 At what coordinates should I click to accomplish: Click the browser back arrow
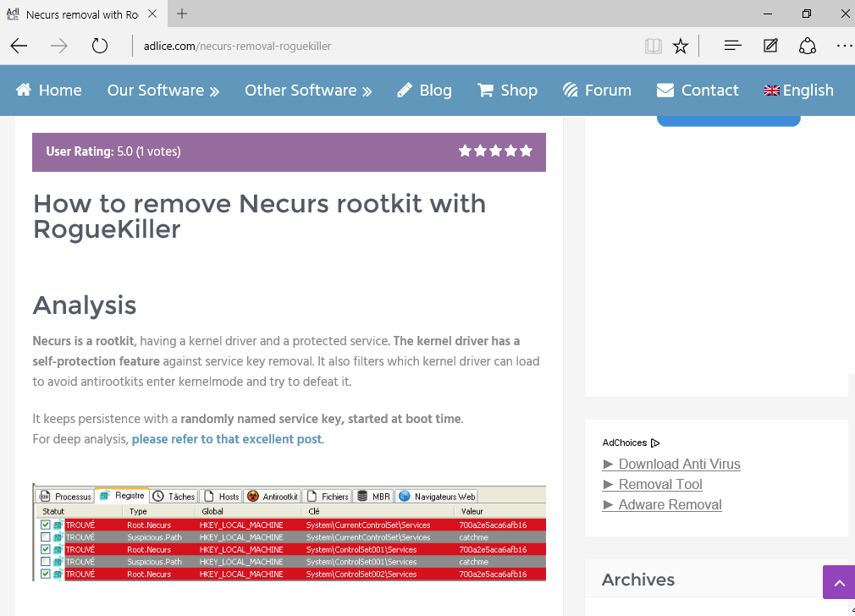tap(19, 46)
